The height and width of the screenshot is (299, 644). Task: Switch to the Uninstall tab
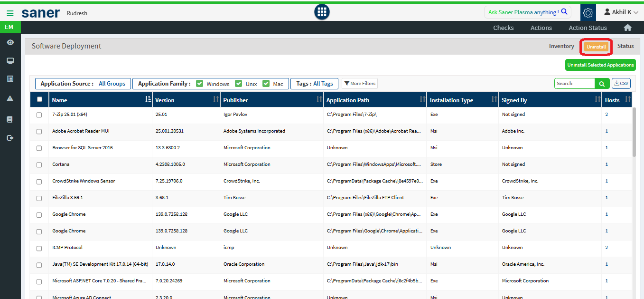pos(596,47)
